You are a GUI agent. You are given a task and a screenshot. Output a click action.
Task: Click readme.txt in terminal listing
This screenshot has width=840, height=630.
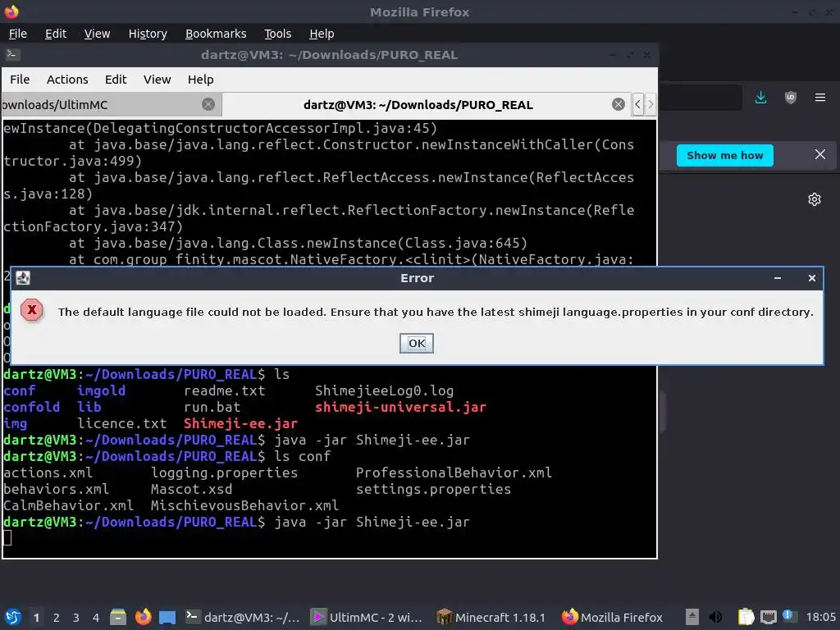point(224,390)
